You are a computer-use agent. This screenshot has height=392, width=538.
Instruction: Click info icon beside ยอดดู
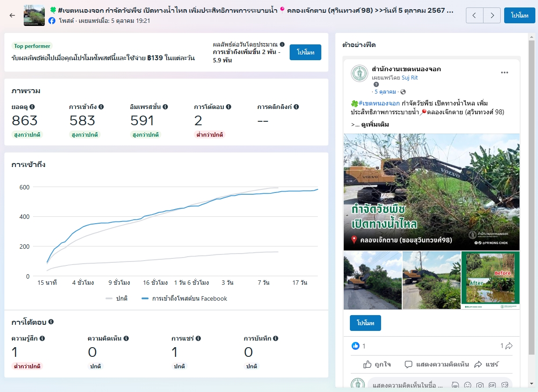(32, 107)
